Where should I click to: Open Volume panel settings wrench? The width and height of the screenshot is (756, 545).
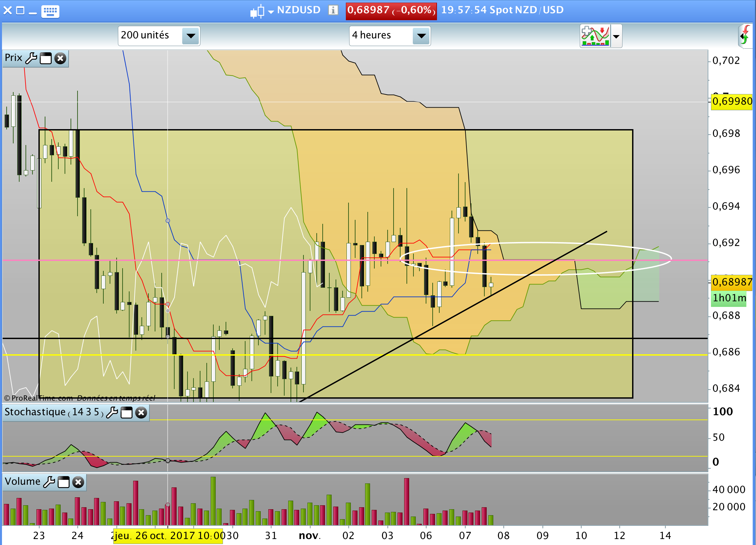[x=49, y=482]
